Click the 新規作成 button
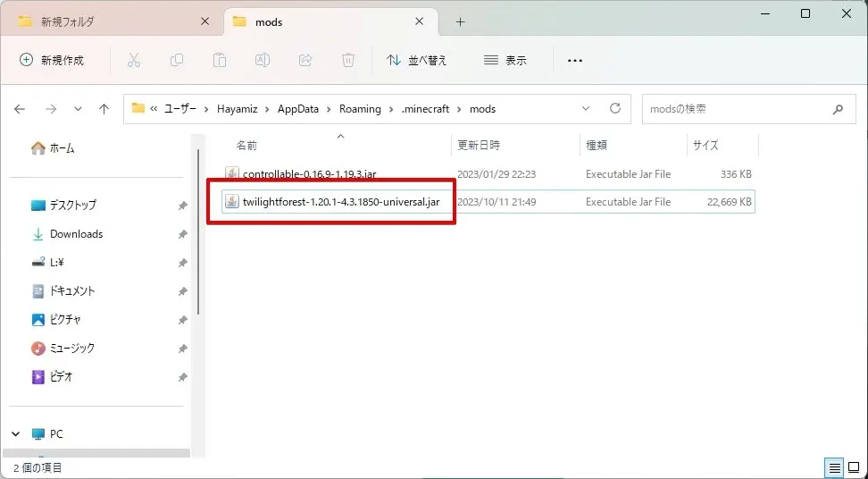 [x=52, y=60]
